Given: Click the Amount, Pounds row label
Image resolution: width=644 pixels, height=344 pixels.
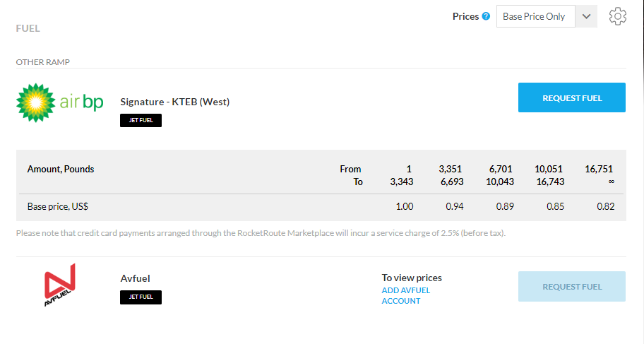Looking at the screenshot, I should pyautogui.click(x=61, y=170).
